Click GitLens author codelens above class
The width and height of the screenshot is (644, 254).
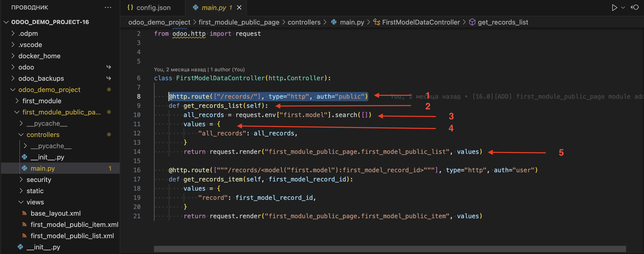199,70
